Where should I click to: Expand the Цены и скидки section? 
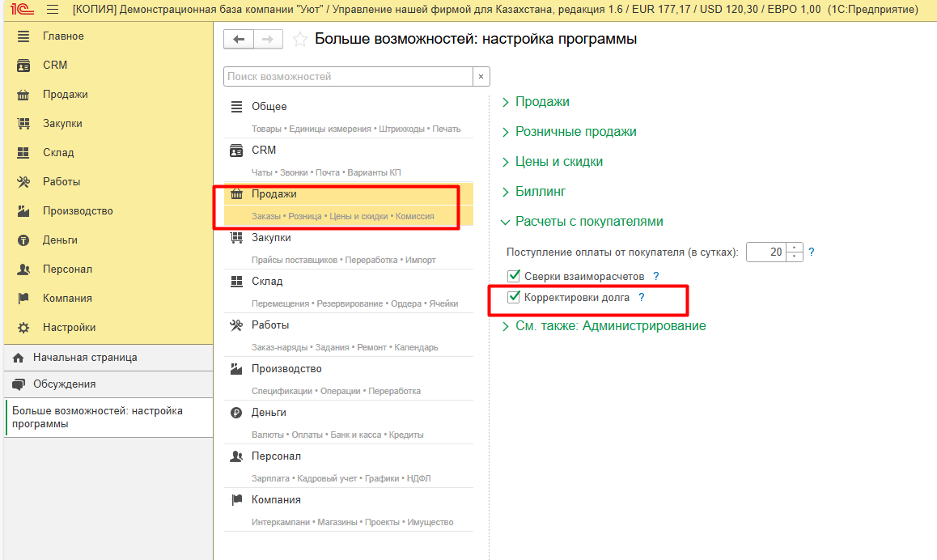point(558,162)
